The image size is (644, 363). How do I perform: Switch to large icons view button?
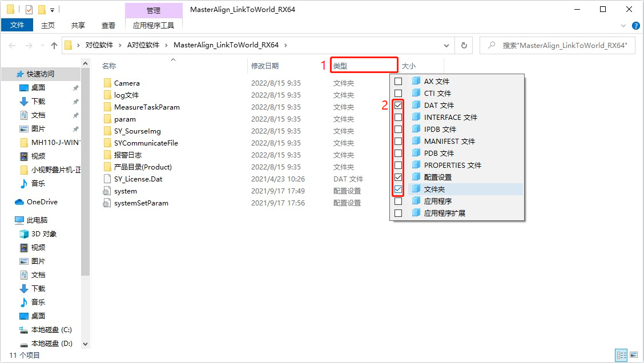634,355
